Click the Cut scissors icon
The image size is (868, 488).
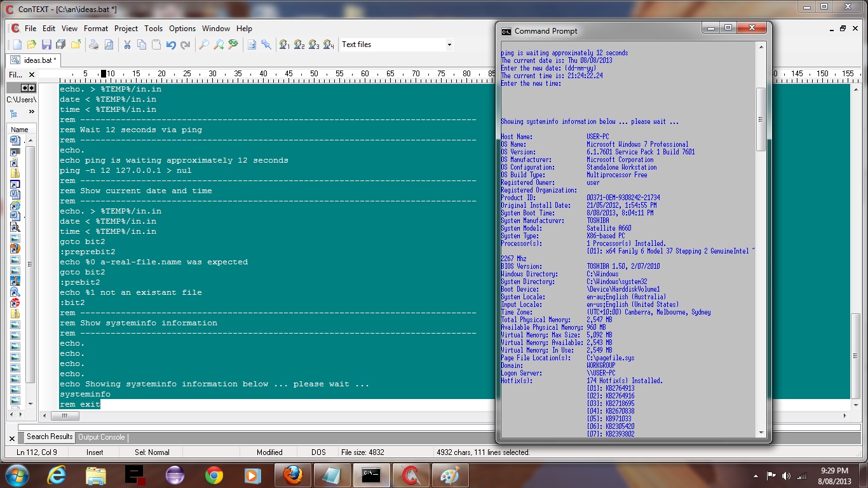(127, 44)
